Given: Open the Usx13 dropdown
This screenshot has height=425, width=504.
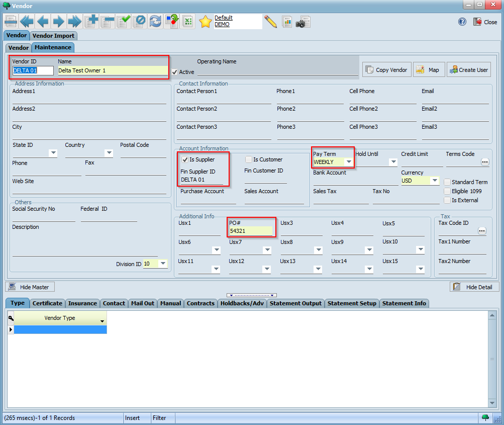Looking at the screenshot, I should (x=318, y=269).
